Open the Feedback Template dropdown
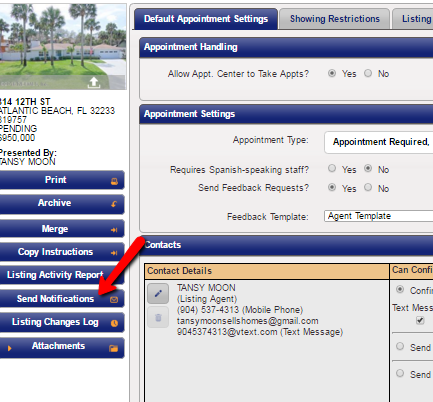This screenshot has height=402, width=433. tap(378, 216)
